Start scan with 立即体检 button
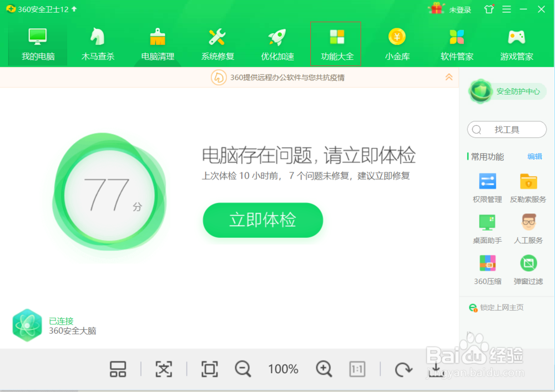Screen dimensions: 555x392 [263, 220]
